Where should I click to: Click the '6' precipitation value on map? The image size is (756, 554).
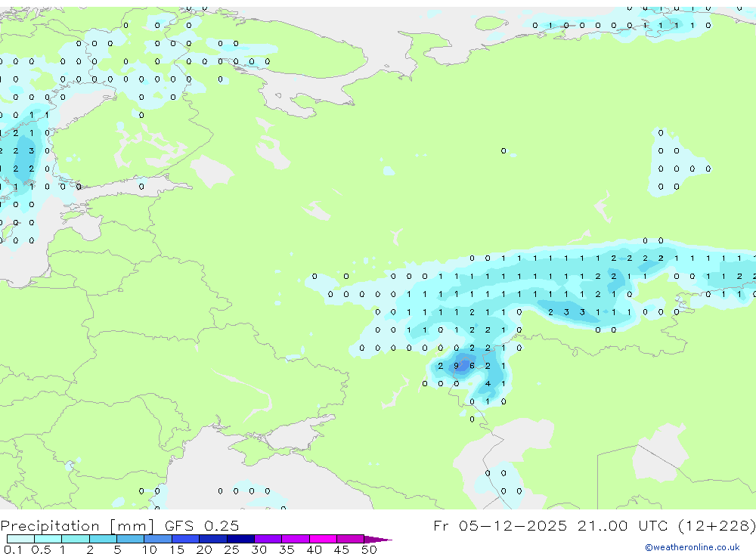click(x=472, y=366)
